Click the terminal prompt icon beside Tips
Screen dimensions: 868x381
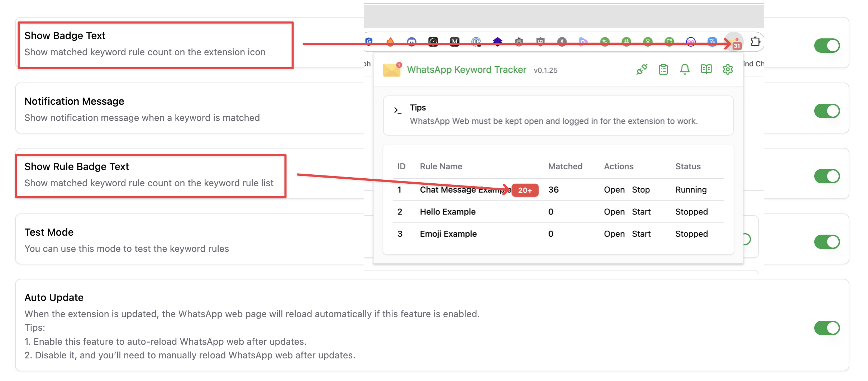click(x=397, y=110)
